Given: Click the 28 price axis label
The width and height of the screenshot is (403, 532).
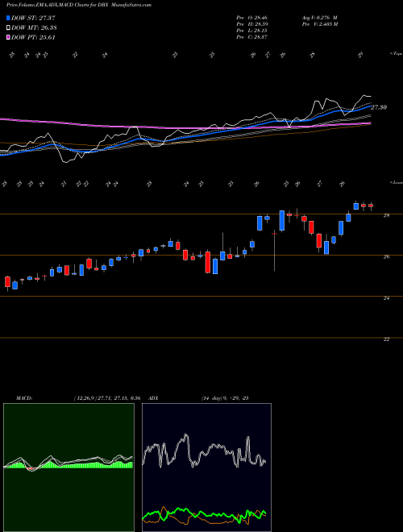Looking at the screenshot, I should pos(386,215).
